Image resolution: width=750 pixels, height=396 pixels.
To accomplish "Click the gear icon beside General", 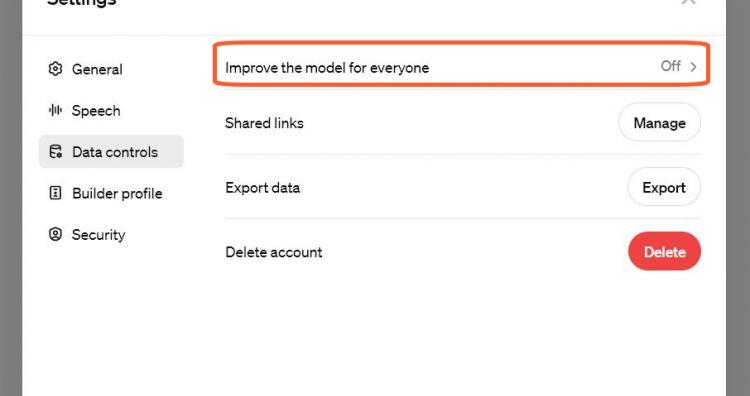I will click(x=55, y=69).
